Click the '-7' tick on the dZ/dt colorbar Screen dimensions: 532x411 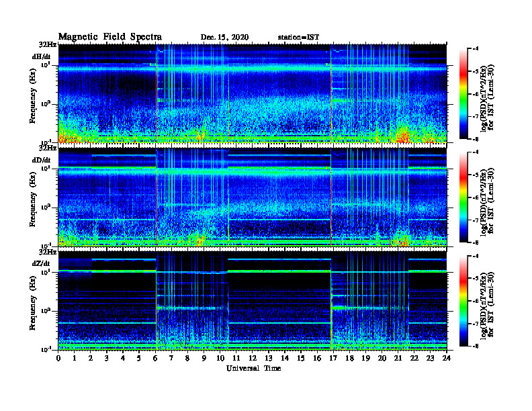(476, 324)
